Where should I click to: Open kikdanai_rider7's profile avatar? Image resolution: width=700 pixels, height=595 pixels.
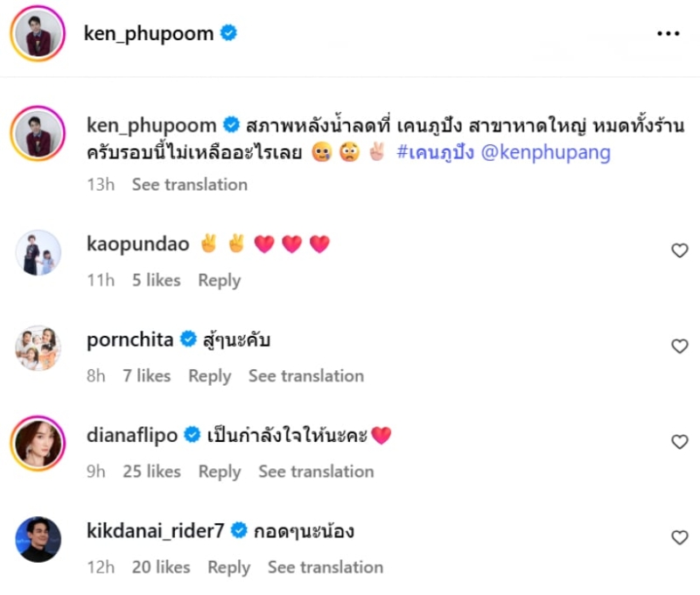click(38, 539)
